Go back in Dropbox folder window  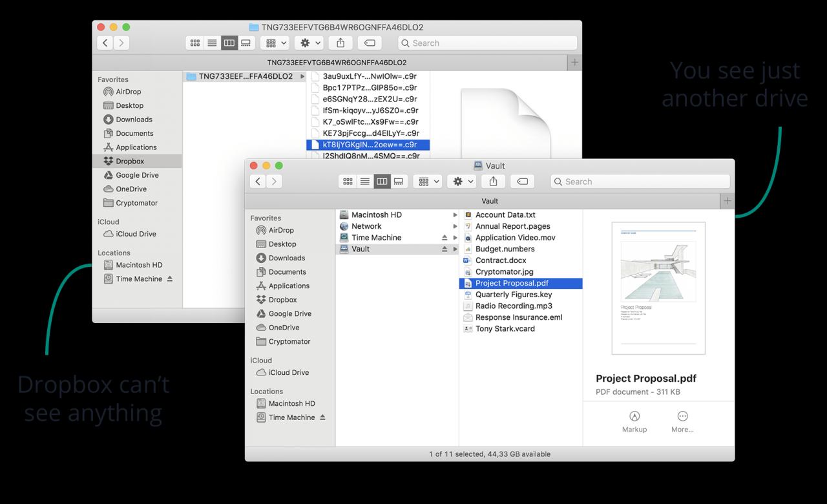point(105,43)
